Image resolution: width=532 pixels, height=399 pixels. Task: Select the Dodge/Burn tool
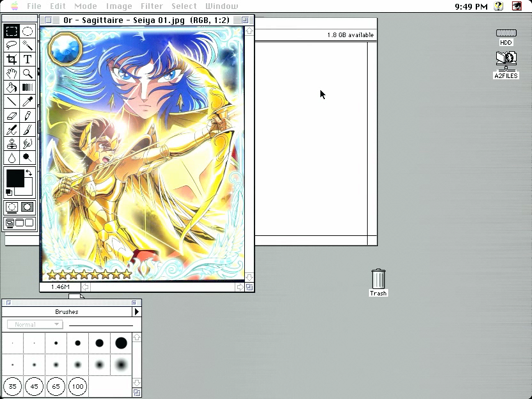(x=27, y=158)
